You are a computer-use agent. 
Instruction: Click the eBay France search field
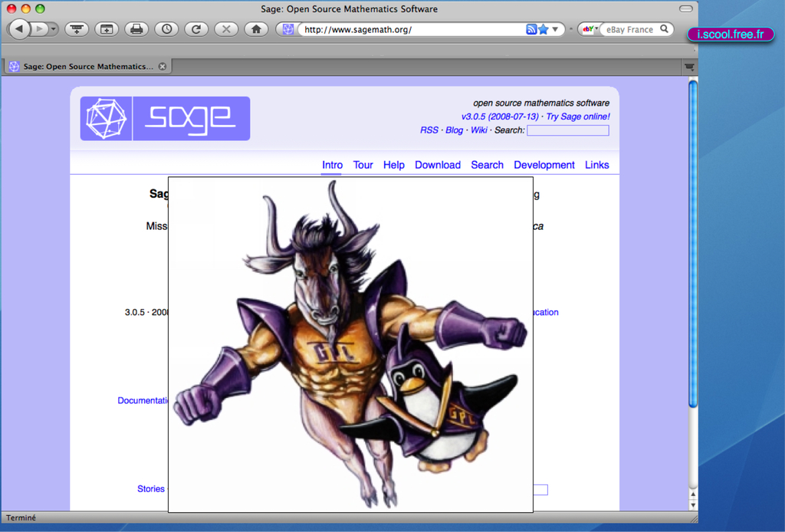point(630,30)
